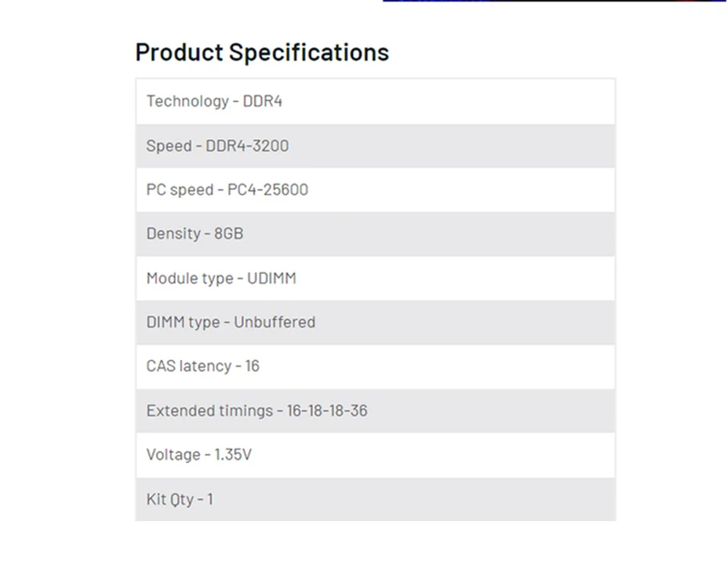Select the CAS latency - 16 row

tap(375, 366)
